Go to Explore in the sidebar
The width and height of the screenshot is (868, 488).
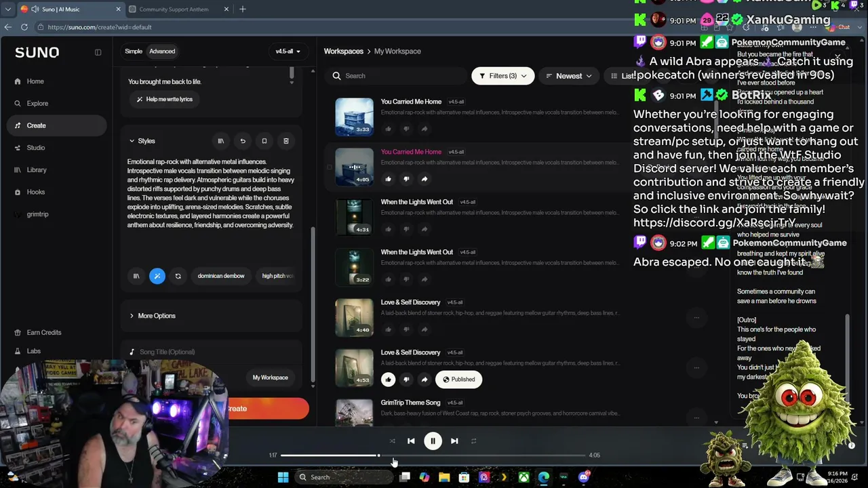[37, 104]
